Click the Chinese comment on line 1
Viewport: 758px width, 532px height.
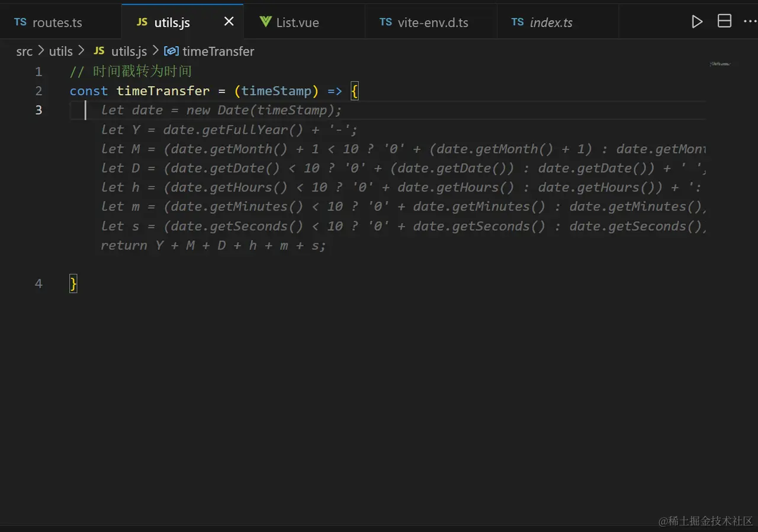[131, 72]
